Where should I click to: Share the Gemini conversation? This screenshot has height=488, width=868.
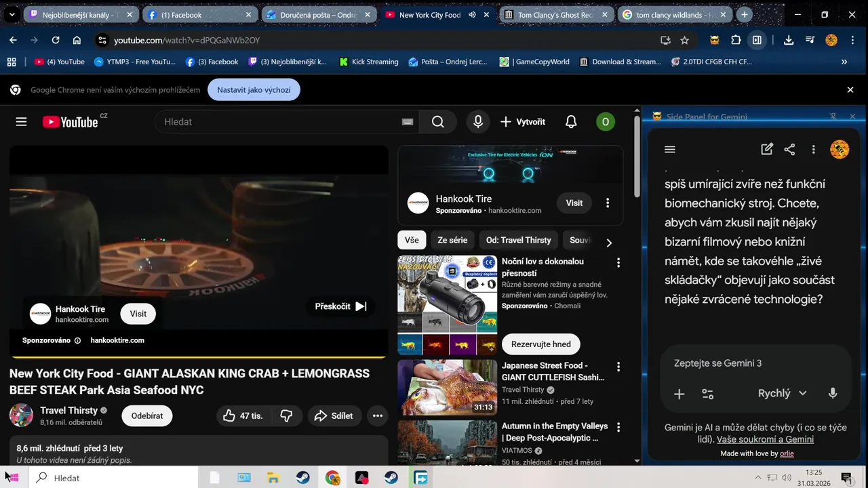pyautogui.click(x=789, y=150)
